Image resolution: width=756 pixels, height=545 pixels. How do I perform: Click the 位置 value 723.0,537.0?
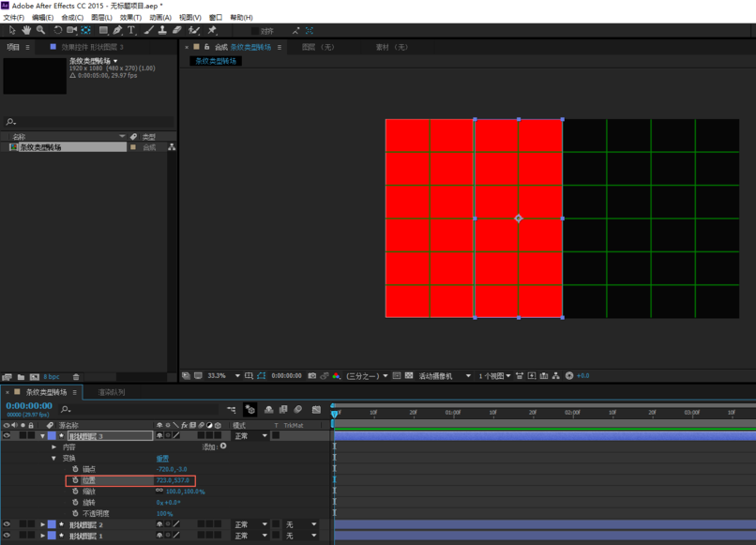click(x=173, y=480)
